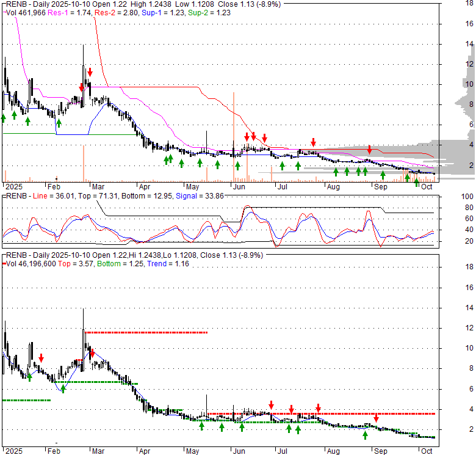Click the Aug label on the top chart axis
Image resolution: width=476 pixels, height=455 pixels.
click(333, 186)
